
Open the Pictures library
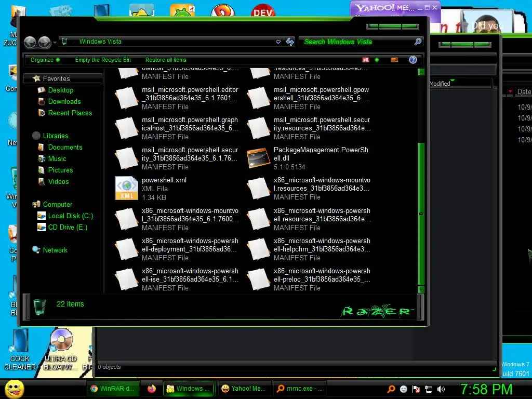[60, 170]
